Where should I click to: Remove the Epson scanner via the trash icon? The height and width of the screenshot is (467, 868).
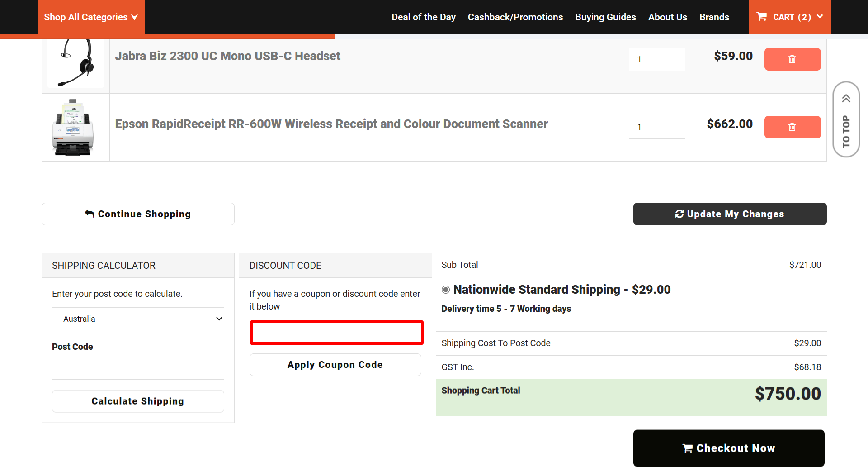[792, 127]
